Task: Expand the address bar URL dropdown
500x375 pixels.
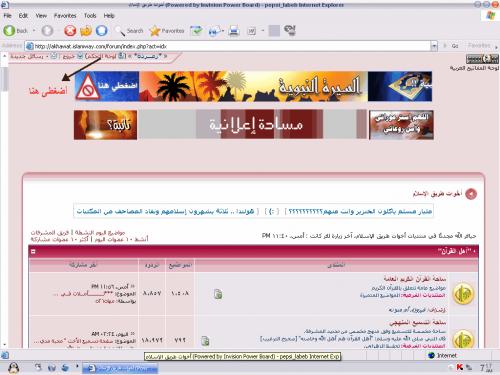Action: coord(434,46)
